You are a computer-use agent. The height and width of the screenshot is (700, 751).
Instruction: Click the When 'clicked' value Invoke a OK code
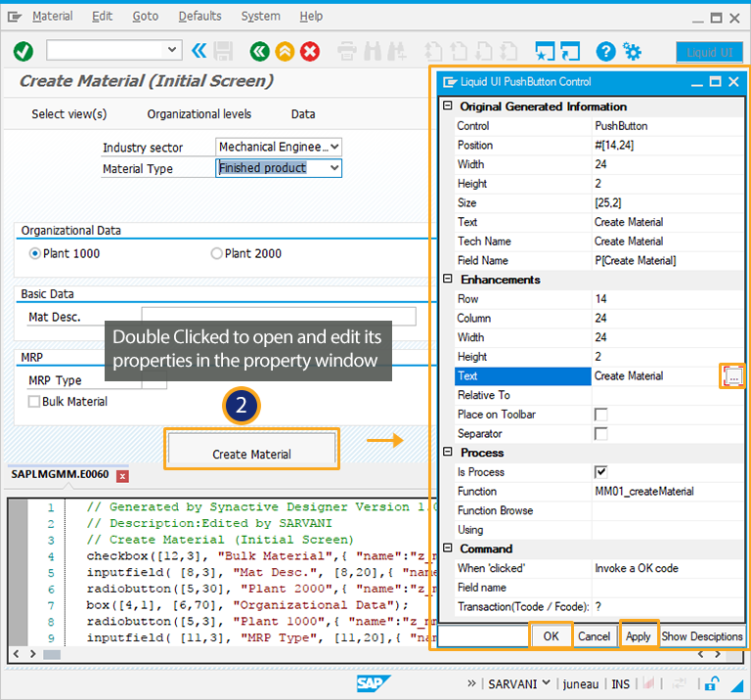[x=636, y=568]
